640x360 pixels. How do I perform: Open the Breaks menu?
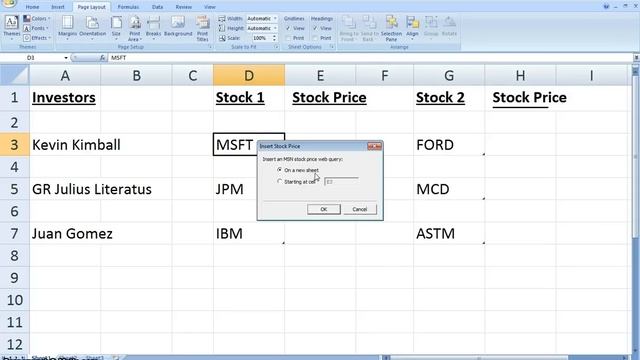(153, 27)
